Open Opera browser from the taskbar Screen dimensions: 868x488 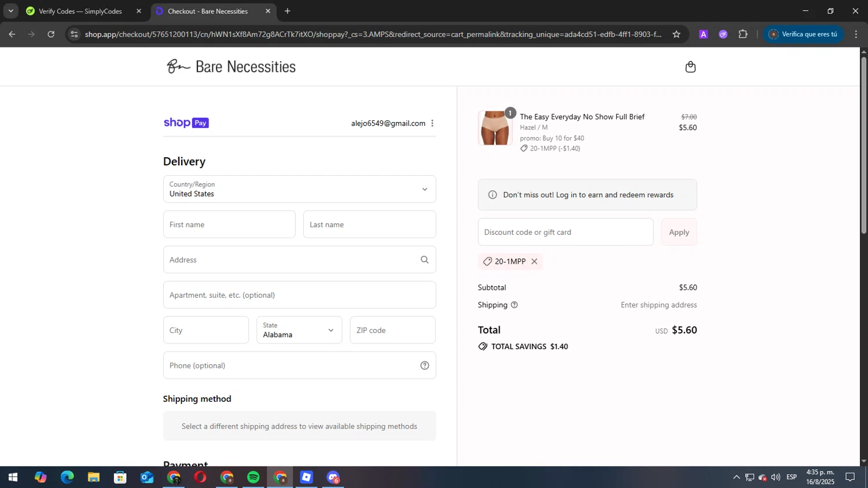pyautogui.click(x=200, y=478)
